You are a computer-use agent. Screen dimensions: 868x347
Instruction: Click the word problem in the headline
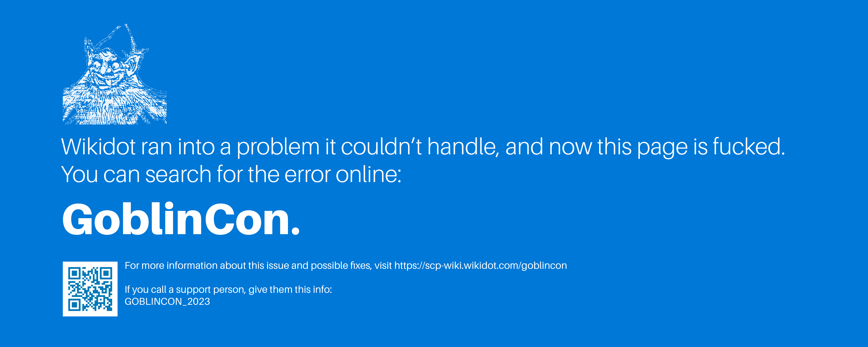point(278,148)
